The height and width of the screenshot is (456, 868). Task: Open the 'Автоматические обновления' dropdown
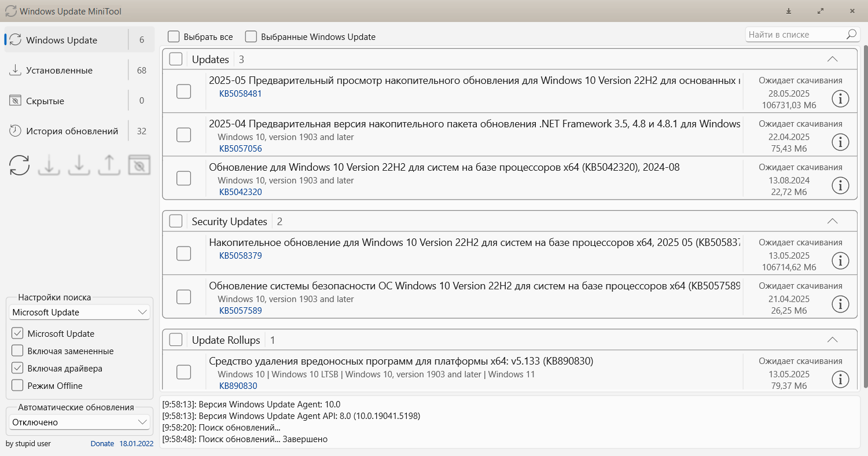80,422
